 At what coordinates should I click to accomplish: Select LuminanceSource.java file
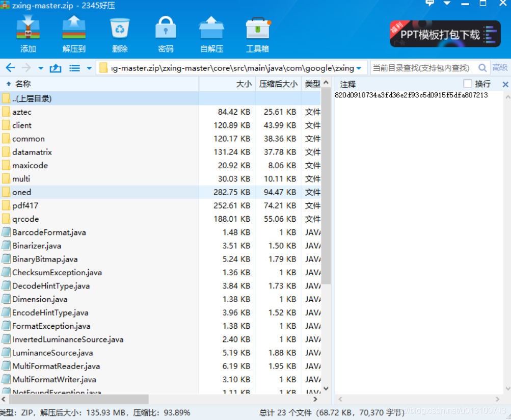(160, 353)
